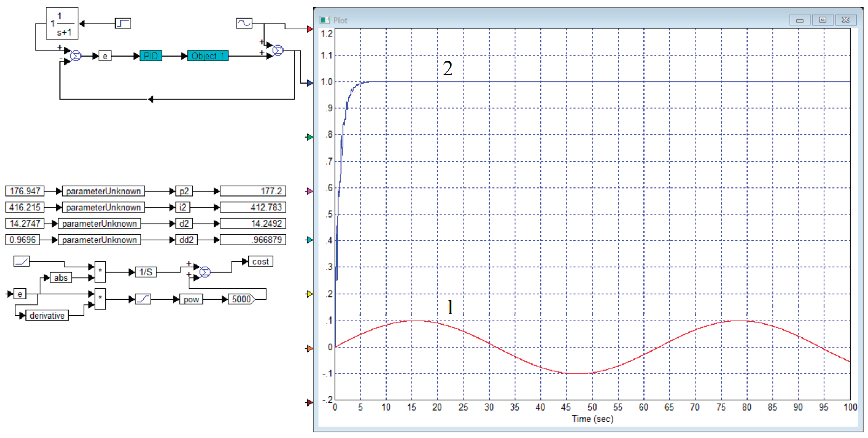Screen dimensions: 868x438
Task: Click the upper multiply block feeding 1/S
Action: (100, 272)
